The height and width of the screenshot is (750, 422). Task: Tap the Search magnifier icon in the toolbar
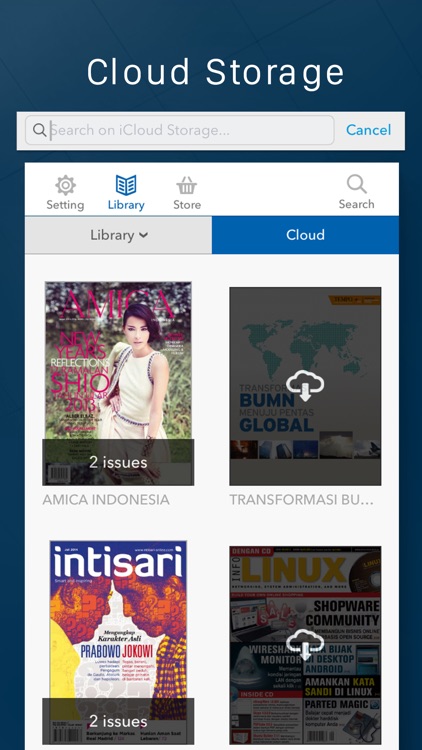tap(356, 184)
